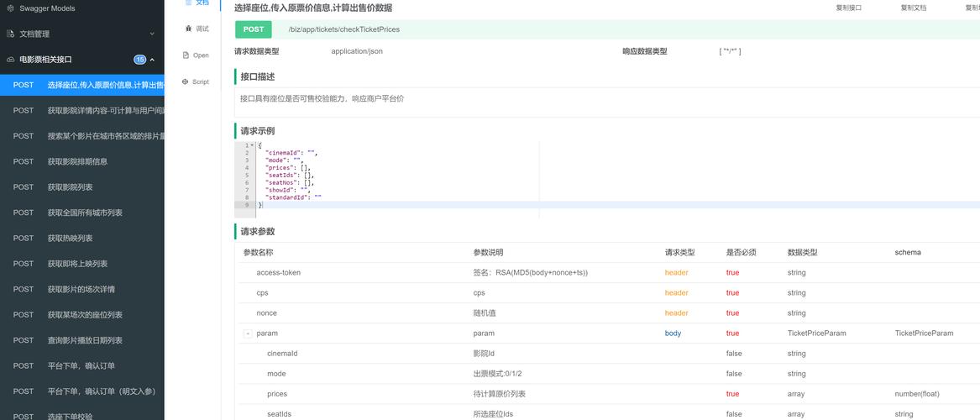The width and height of the screenshot is (980, 420).
Task: Open the Script tab with globe icon
Action: coord(196,81)
